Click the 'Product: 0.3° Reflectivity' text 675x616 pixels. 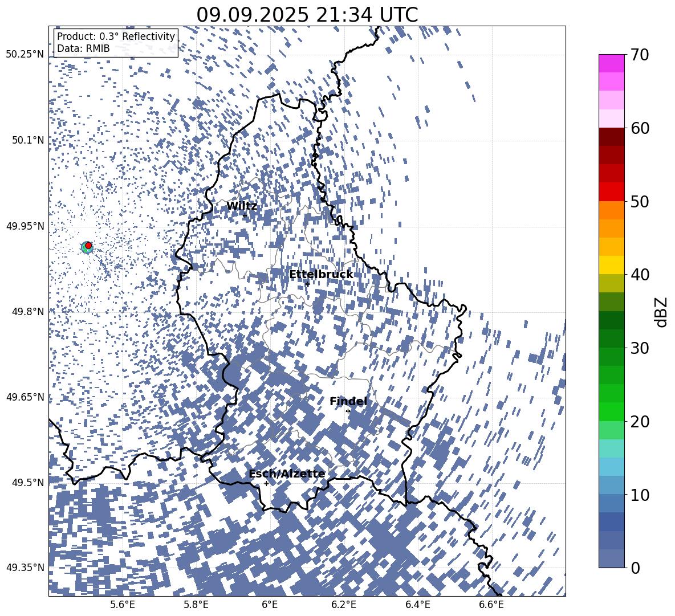pos(116,36)
